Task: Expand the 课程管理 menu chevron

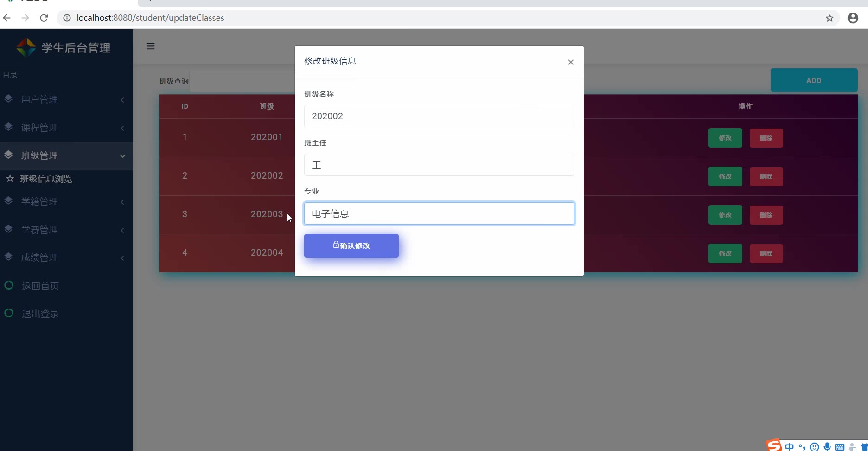Action: coord(122,128)
